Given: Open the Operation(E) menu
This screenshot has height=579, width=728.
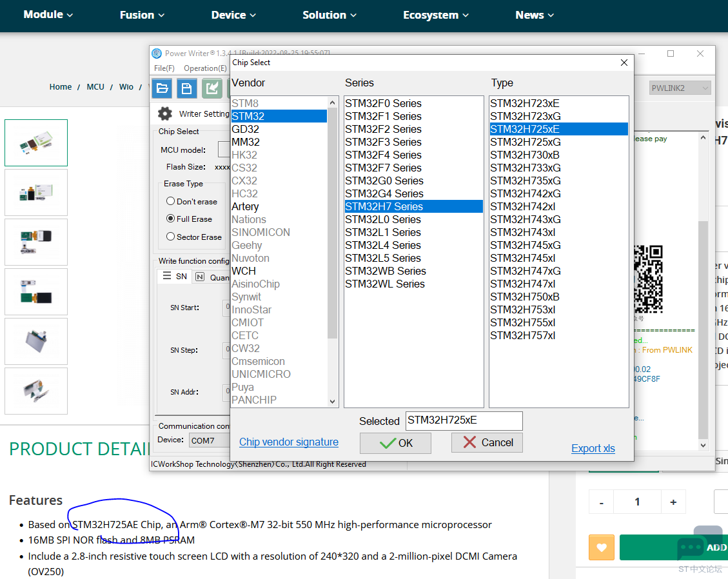Looking at the screenshot, I should [205, 68].
